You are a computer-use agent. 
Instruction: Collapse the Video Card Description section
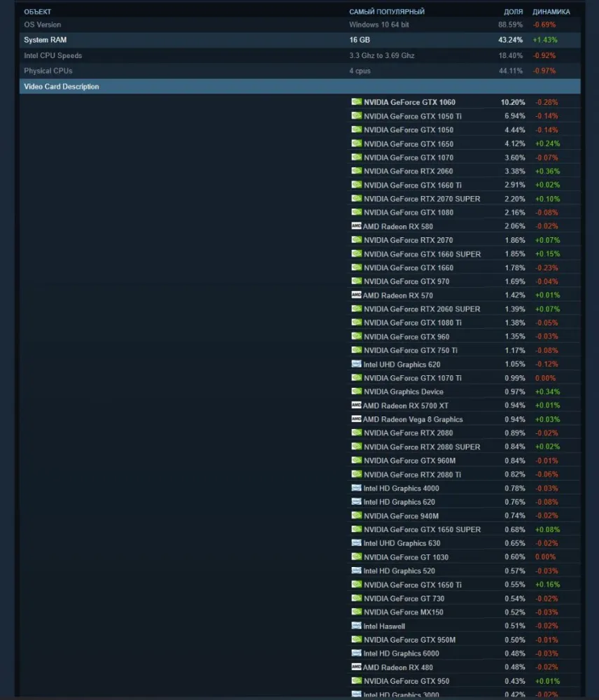coord(62,87)
